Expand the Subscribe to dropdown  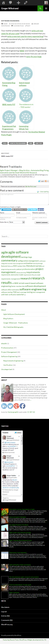pyautogui.click(x=17, y=222)
